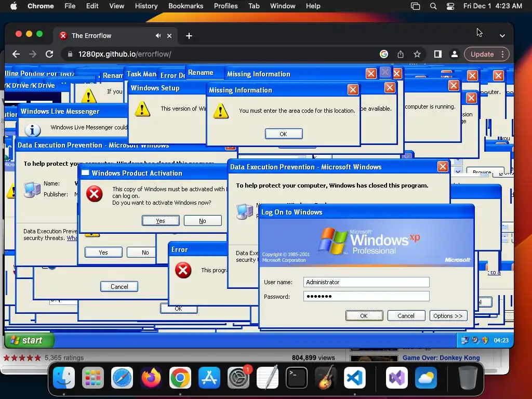Viewport: 532px width, 399px height.
Task: Open the Trash in the Dock
Action: pyautogui.click(x=468, y=378)
